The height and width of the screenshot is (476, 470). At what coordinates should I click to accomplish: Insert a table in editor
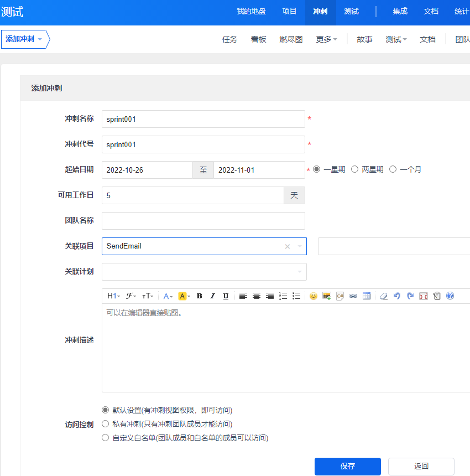(x=367, y=296)
